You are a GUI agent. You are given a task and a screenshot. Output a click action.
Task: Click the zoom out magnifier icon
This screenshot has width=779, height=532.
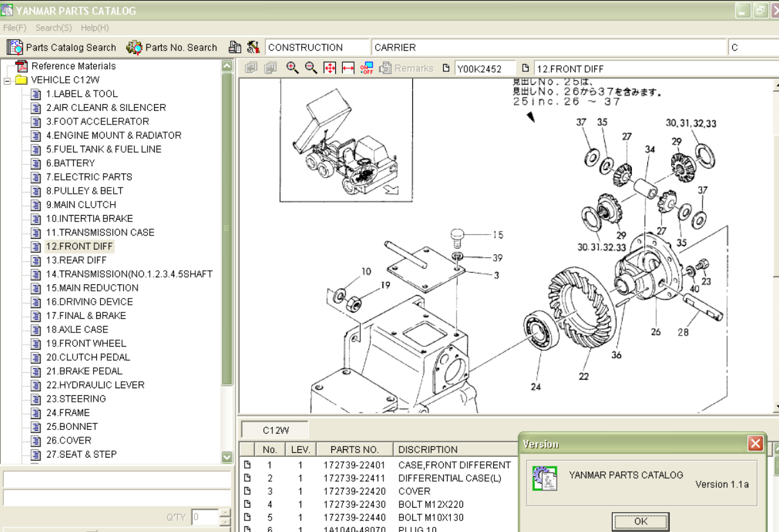pos(311,68)
